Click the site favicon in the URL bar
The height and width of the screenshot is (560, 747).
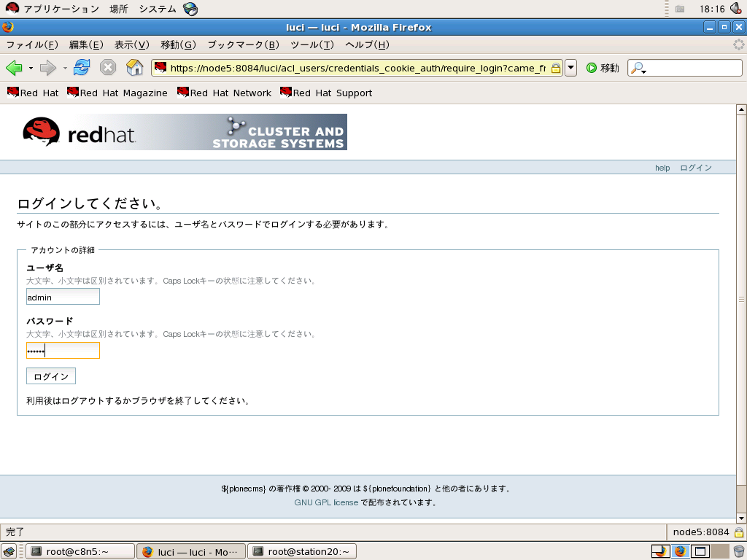[x=160, y=68]
